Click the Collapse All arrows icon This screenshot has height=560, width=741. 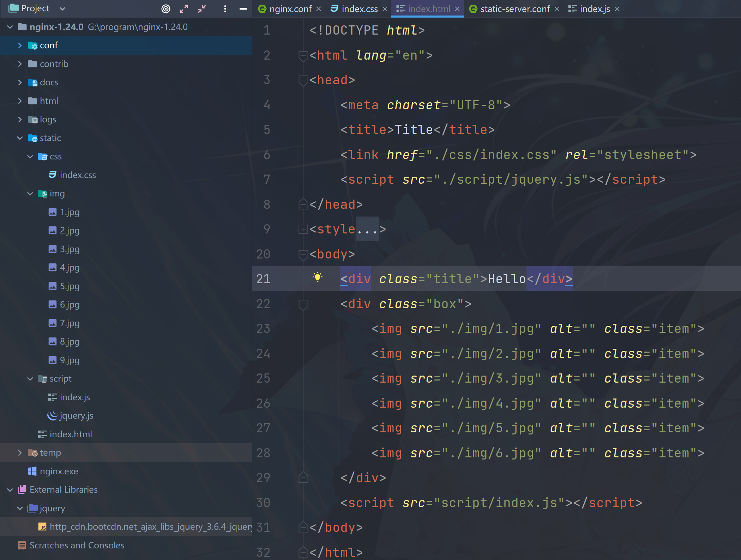[202, 9]
